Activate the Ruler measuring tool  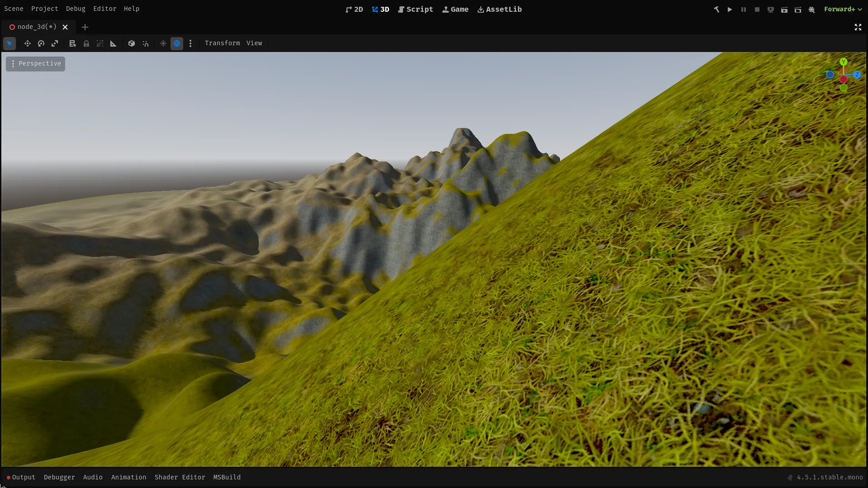pos(114,43)
